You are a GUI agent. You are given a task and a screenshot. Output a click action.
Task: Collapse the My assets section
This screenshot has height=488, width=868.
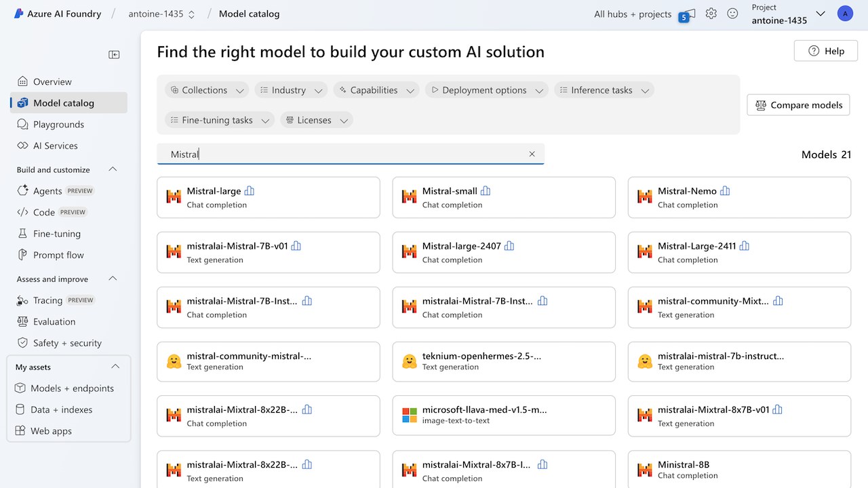115,367
